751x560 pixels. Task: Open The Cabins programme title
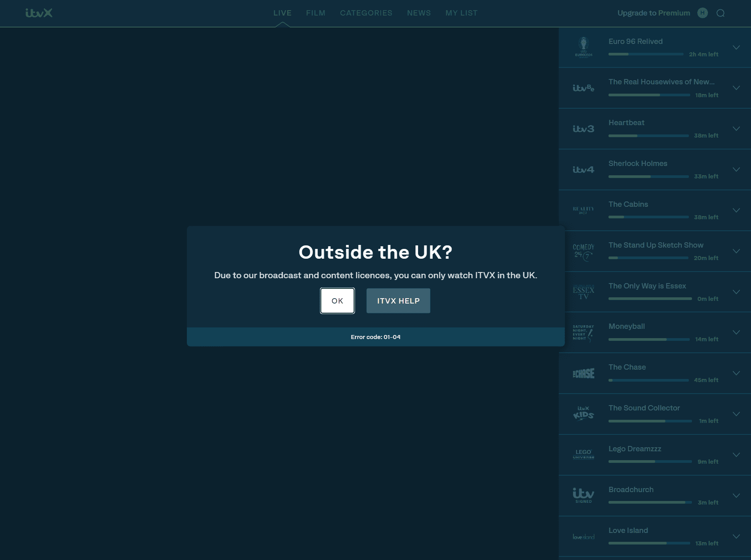[628, 205]
